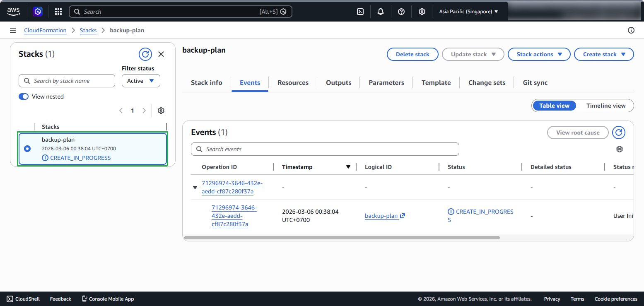Click the horizontal scrollbar under Events table
The image size is (644, 306).
coord(342,238)
